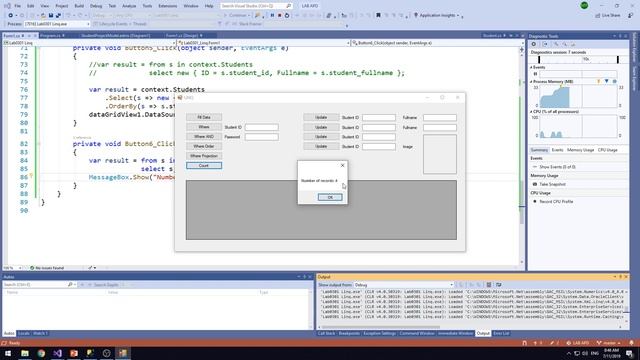Open the File menu

pos(18,6)
